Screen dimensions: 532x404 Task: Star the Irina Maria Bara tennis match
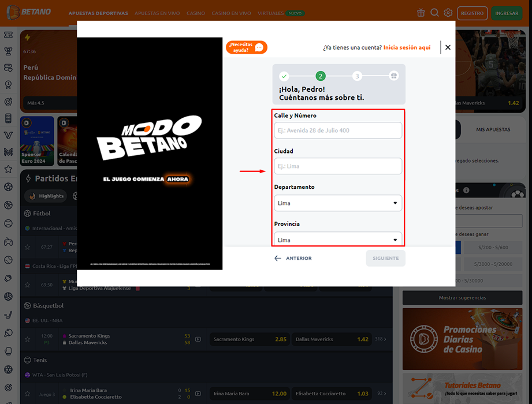[27, 394]
